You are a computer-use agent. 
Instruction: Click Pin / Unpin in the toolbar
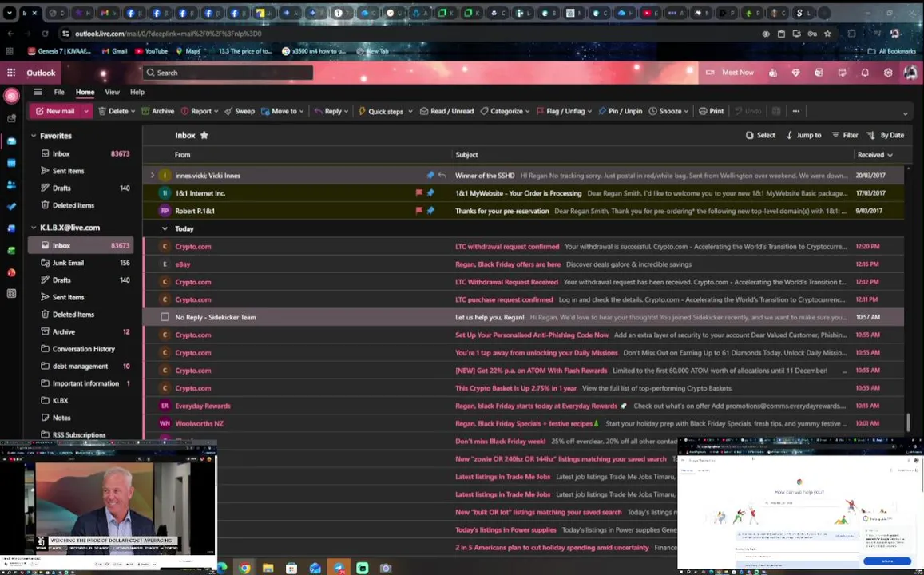[x=620, y=111]
